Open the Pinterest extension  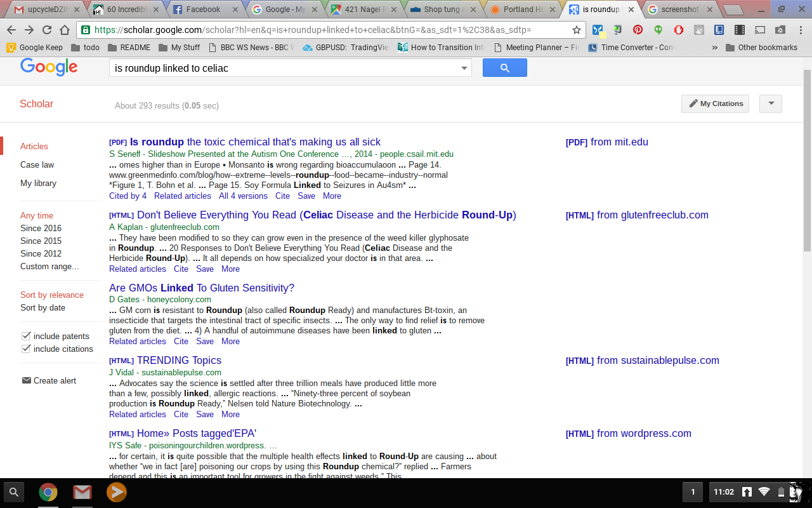(x=638, y=30)
